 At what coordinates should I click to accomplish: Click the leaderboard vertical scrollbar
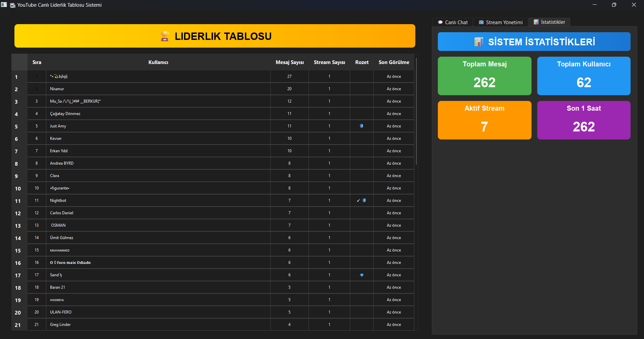(x=416, y=111)
